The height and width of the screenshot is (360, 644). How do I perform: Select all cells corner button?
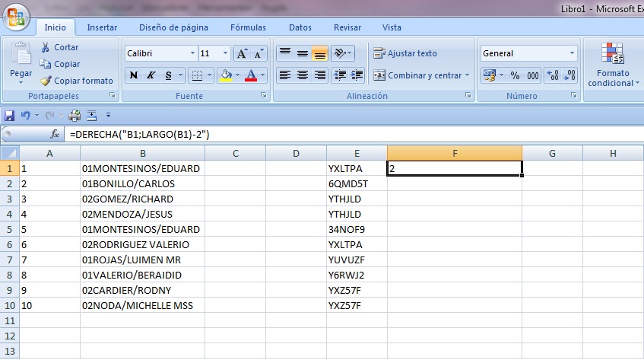click(9, 153)
